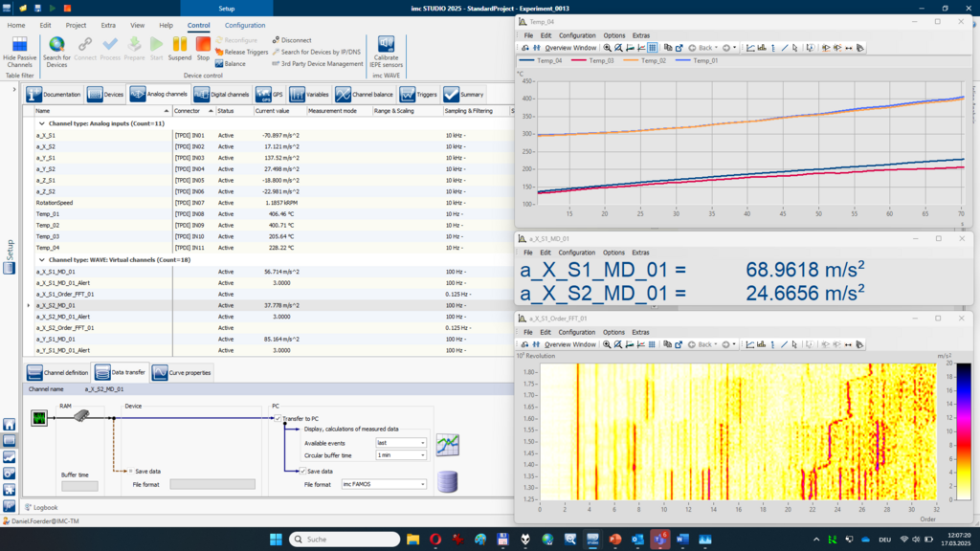
Task: Click line draw icon in Temp_04 toolbar
Action: click(x=785, y=48)
